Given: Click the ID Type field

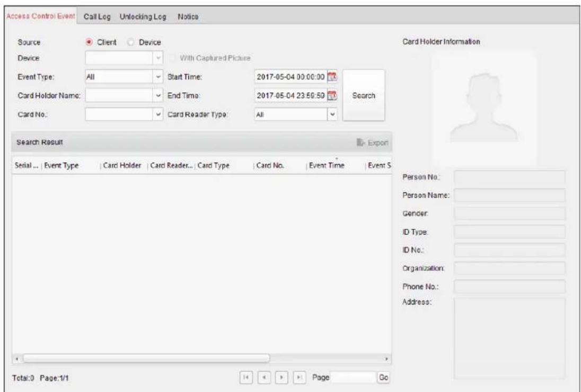Looking at the screenshot, I should point(509,232).
